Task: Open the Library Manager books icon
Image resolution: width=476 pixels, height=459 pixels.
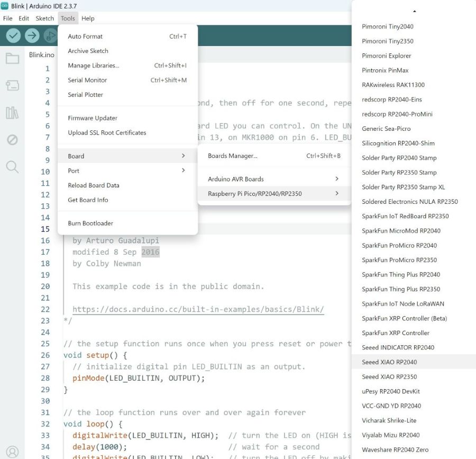Action: pos(13,113)
